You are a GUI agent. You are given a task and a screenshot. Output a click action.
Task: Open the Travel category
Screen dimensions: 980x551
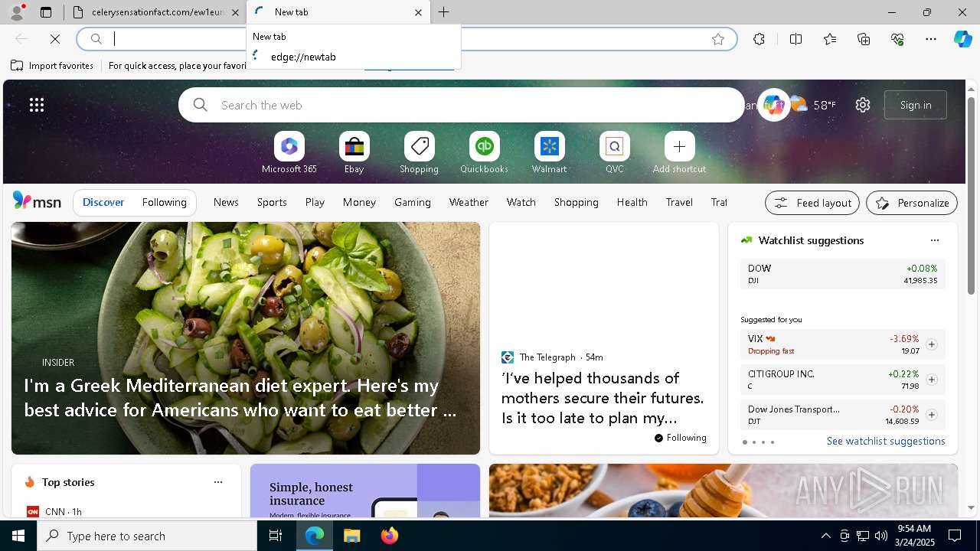(679, 202)
